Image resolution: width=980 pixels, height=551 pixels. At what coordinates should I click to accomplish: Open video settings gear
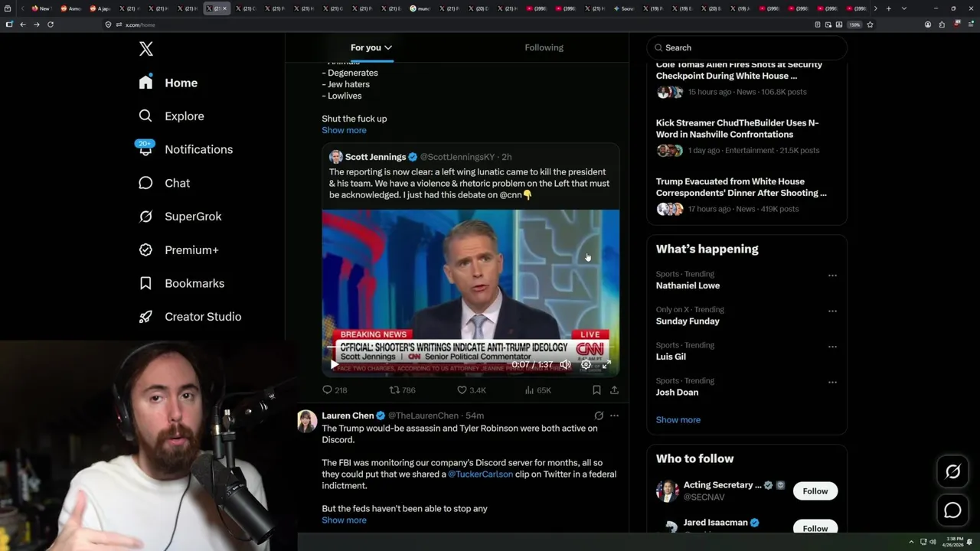pos(586,365)
